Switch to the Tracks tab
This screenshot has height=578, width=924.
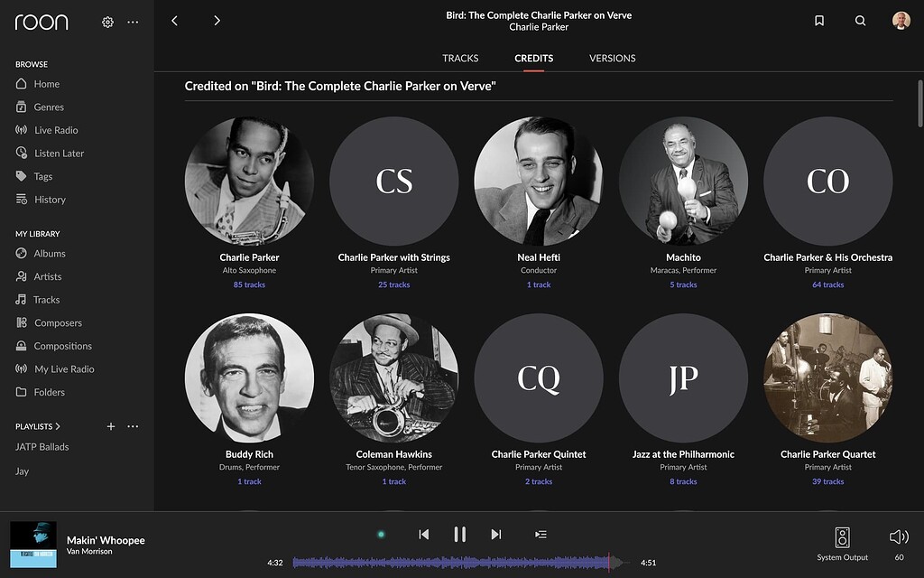pyautogui.click(x=460, y=57)
